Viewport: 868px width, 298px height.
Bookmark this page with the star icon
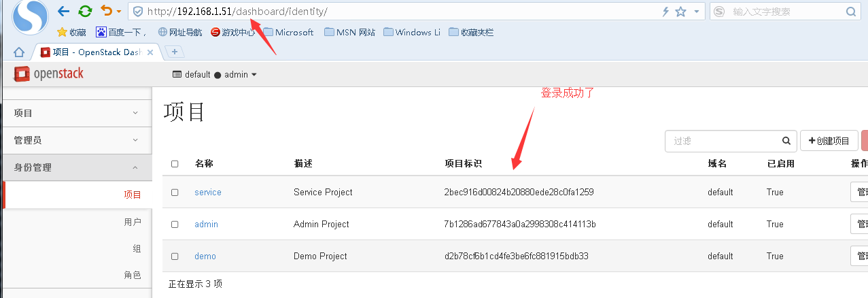(x=681, y=12)
